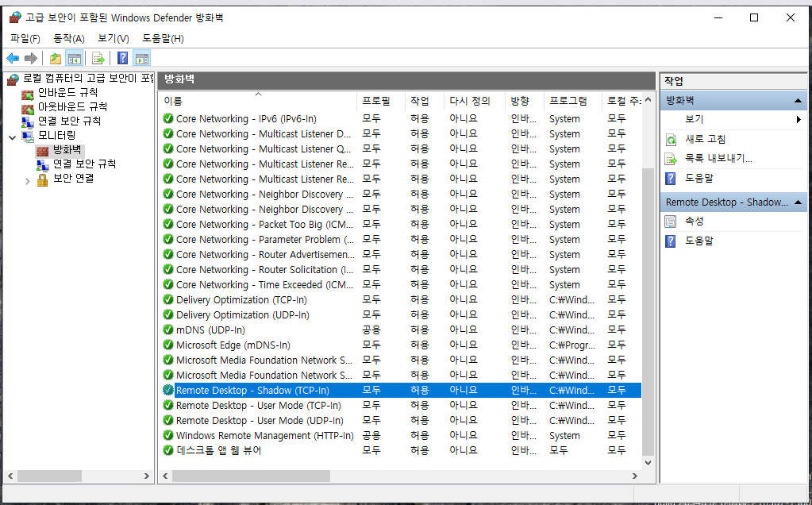Click the green check icon of 데스크톱 앱 웹 뷰어
This screenshot has height=505, width=812.
tap(167, 451)
